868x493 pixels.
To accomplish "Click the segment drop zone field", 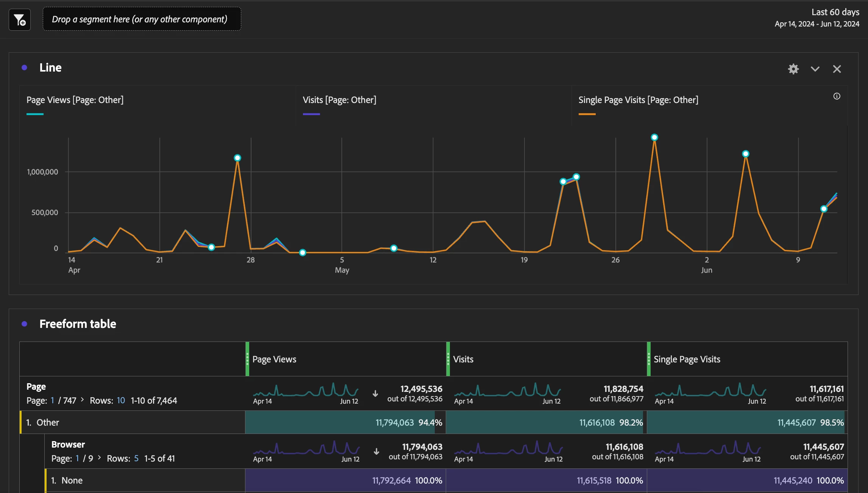I will click(142, 19).
